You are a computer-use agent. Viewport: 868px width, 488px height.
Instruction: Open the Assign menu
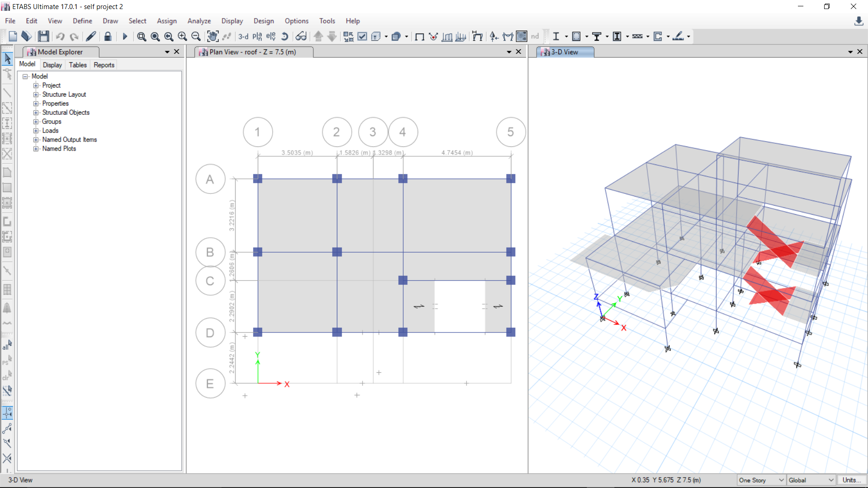coord(166,21)
